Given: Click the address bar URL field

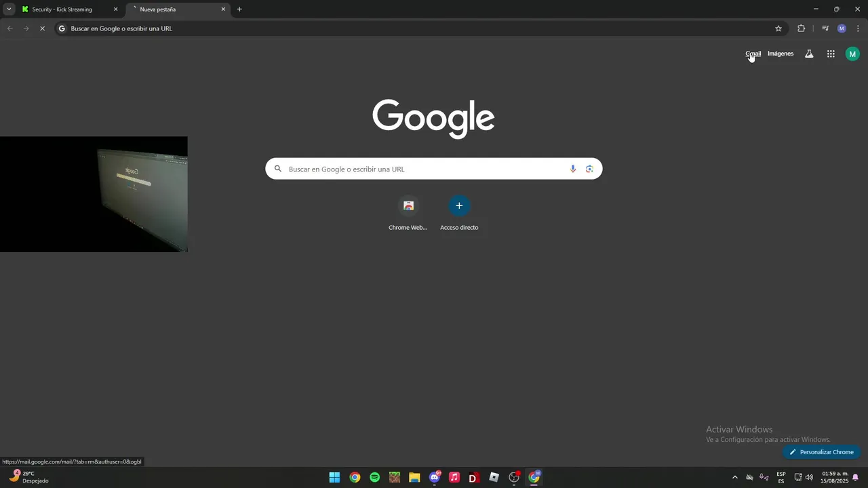Looking at the screenshot, I should (x=420, y=28).
